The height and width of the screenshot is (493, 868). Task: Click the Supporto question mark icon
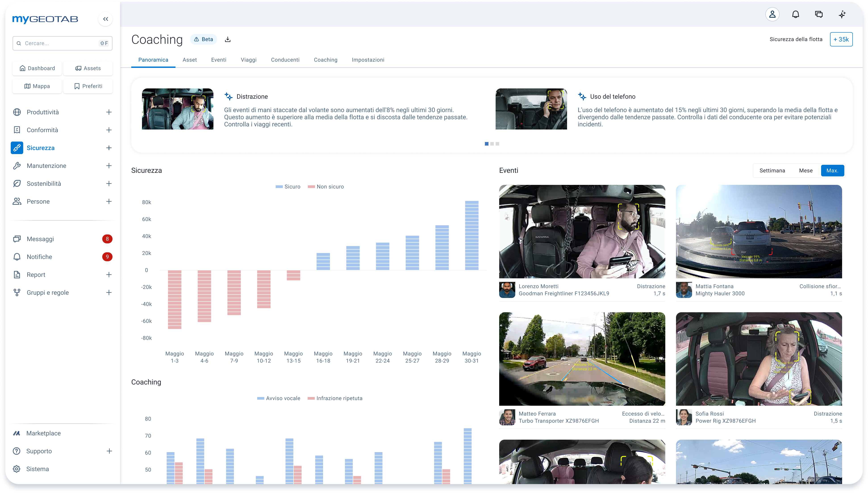point(17,451)
